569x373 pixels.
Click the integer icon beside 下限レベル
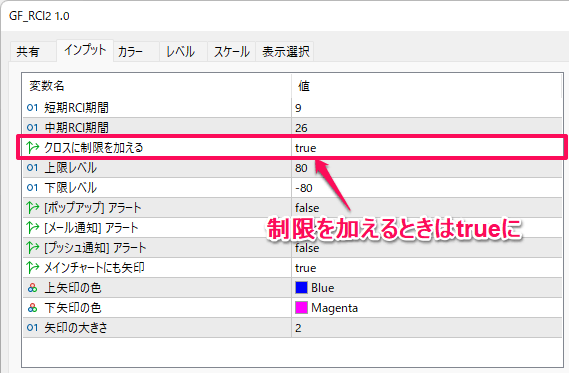click(x=32, y=188)
